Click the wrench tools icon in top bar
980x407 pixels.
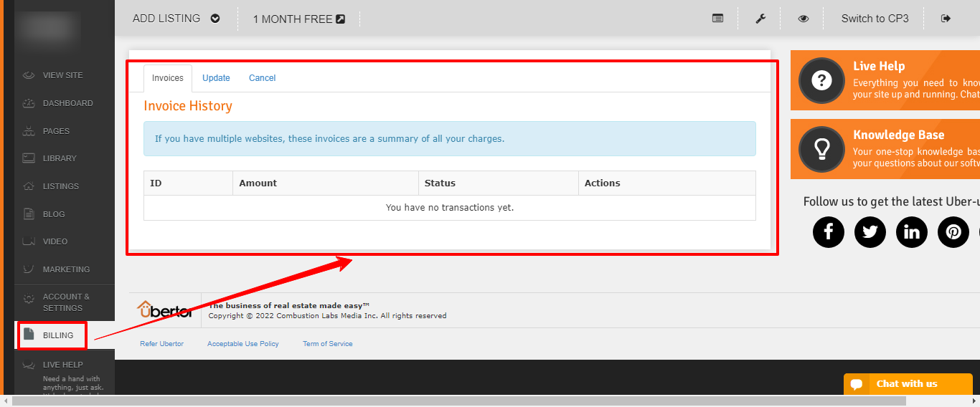(760, 19)
